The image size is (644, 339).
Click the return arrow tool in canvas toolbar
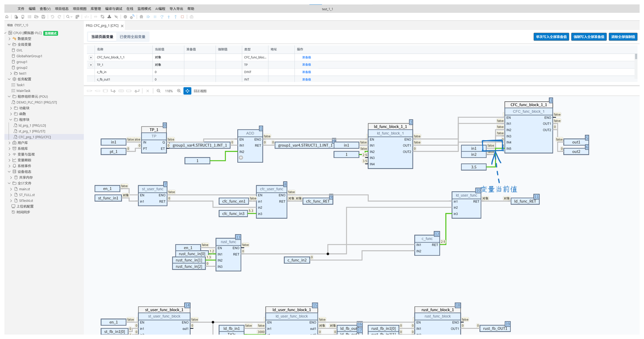click(137, 91)
